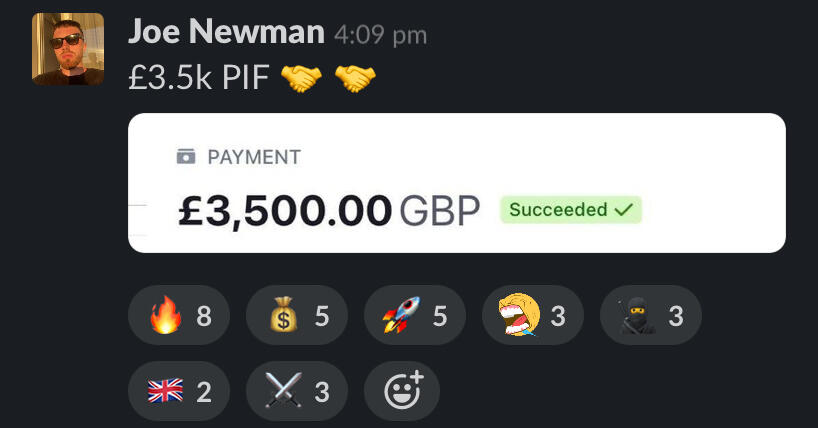Add your vote to the screaming face reaction
The image size is (818, 428).
pos(533,315)
